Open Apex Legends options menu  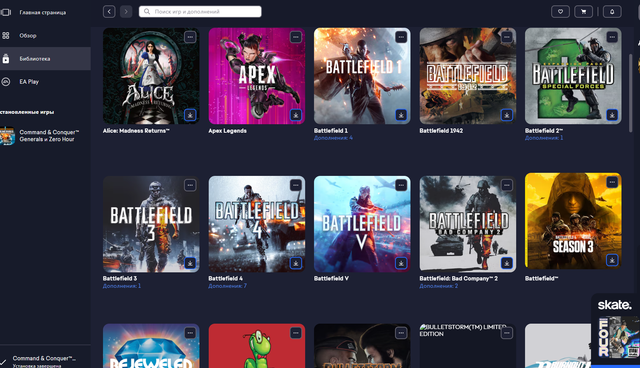pyautogui.click(x=296, y=37)
